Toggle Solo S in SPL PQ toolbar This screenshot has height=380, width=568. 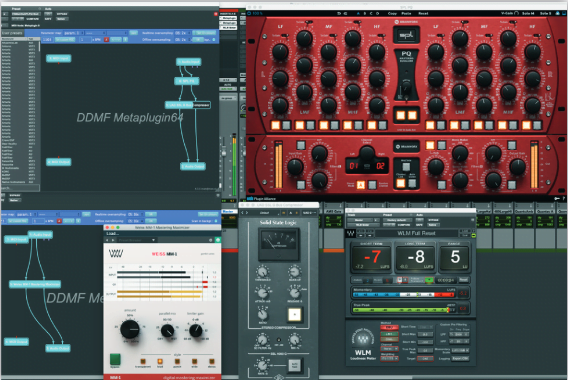pos(545,13)
